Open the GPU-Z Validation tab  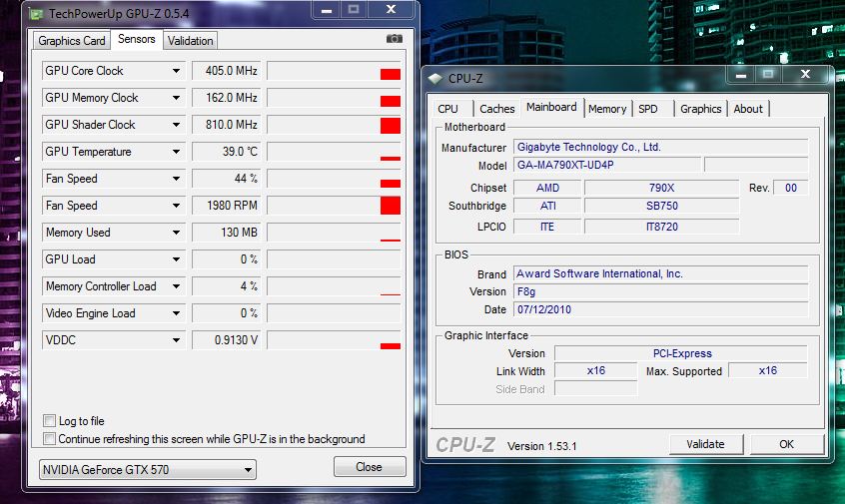190,41
